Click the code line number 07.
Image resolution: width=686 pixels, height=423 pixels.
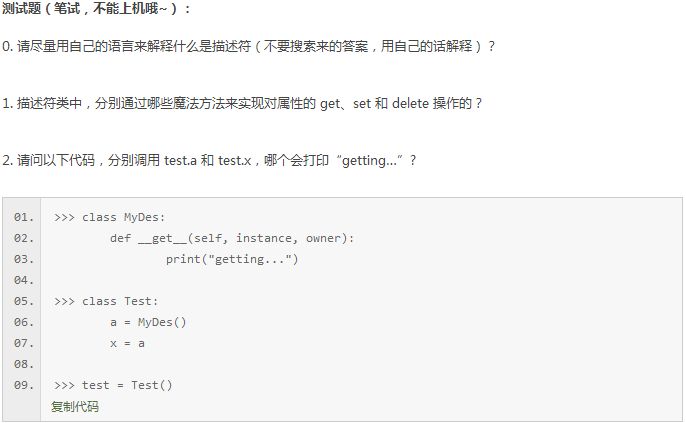point(24,343)
